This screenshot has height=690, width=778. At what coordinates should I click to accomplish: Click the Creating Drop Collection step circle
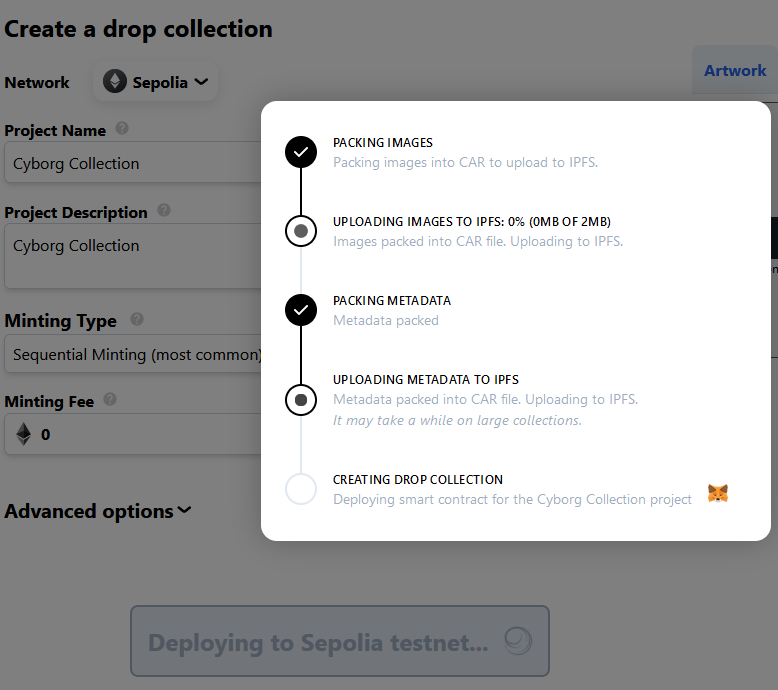click(301, 490)
